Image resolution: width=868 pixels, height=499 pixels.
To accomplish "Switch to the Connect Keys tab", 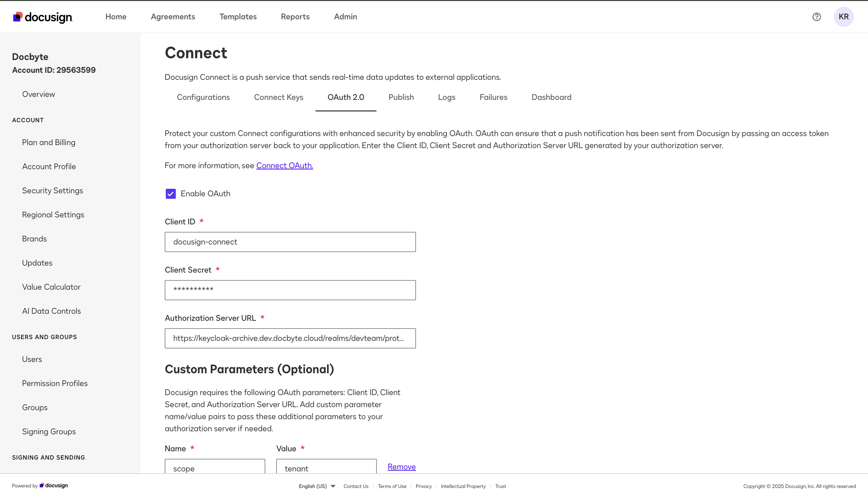I will click(x=278, y=97).
